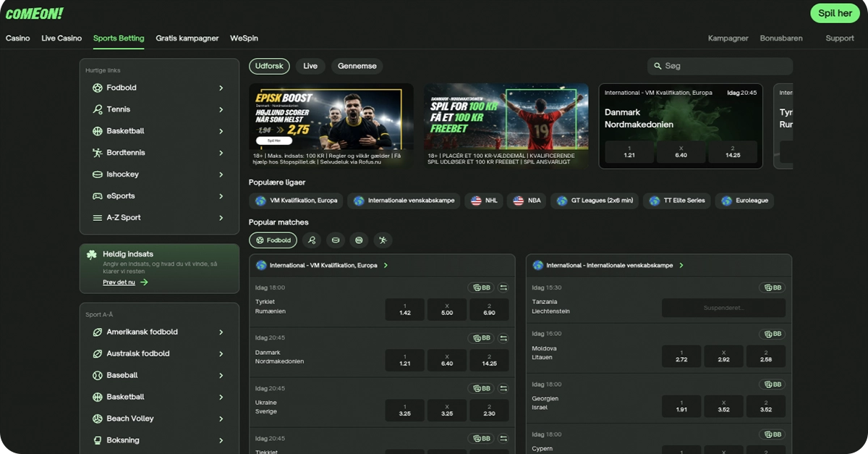This screenshot has width=868, height=454.
Task: Bet on draw odds 5.00 Tyrkiet–Rumænien
Action: (x=447, y=309)
